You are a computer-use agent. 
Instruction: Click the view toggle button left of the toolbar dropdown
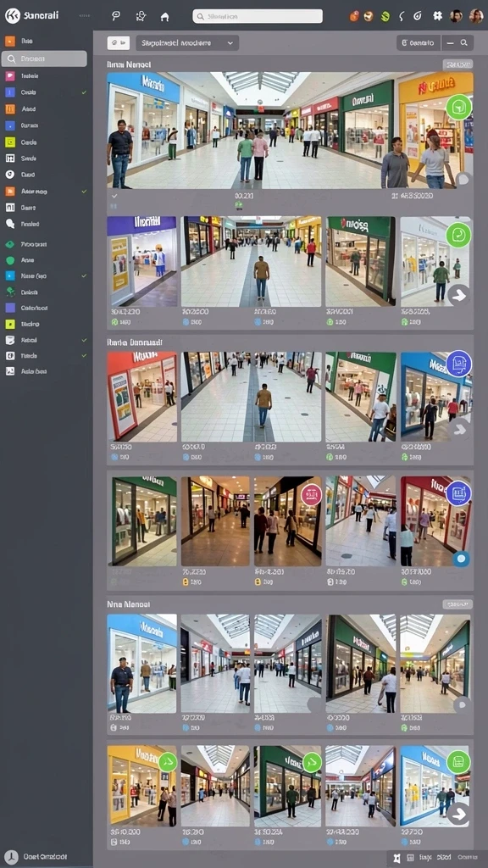click(x=118, y=43)
